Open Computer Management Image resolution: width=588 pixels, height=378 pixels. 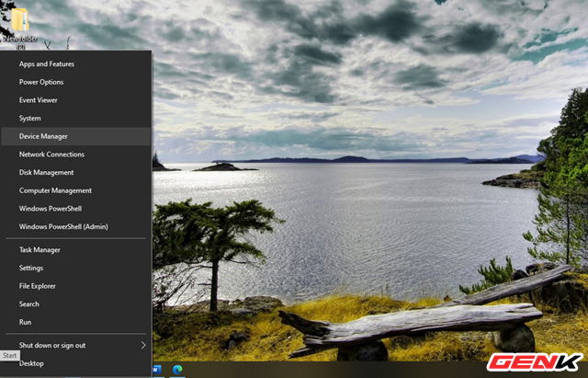point(55,190)
